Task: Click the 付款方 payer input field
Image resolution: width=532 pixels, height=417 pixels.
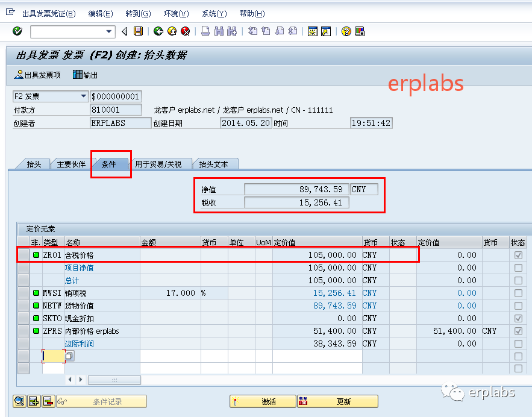Action: pyautogui.click(x=116, y=109)
